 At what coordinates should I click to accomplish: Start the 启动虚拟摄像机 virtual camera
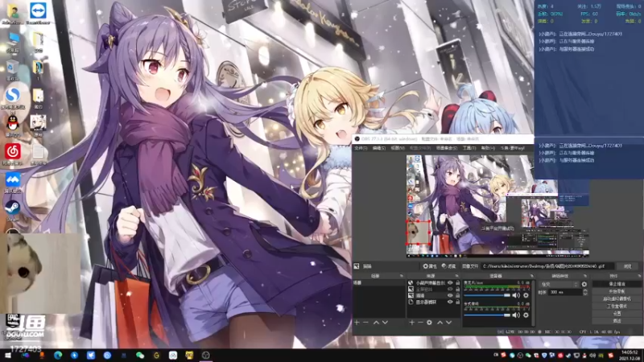(617, 298)
